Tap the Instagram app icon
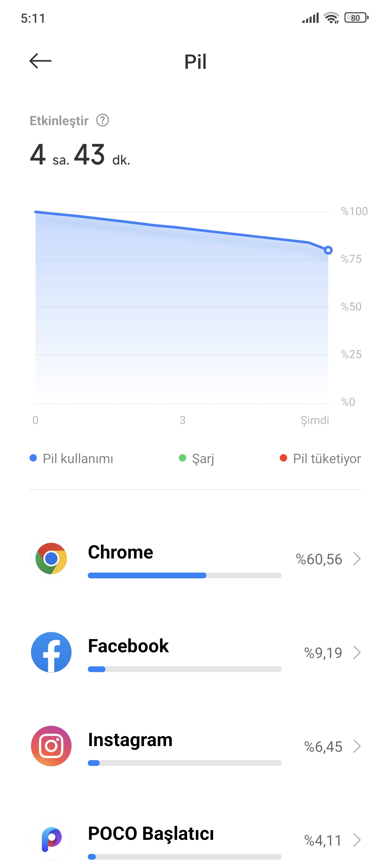This screenshot has height=868, width=391. click(51, 746)
